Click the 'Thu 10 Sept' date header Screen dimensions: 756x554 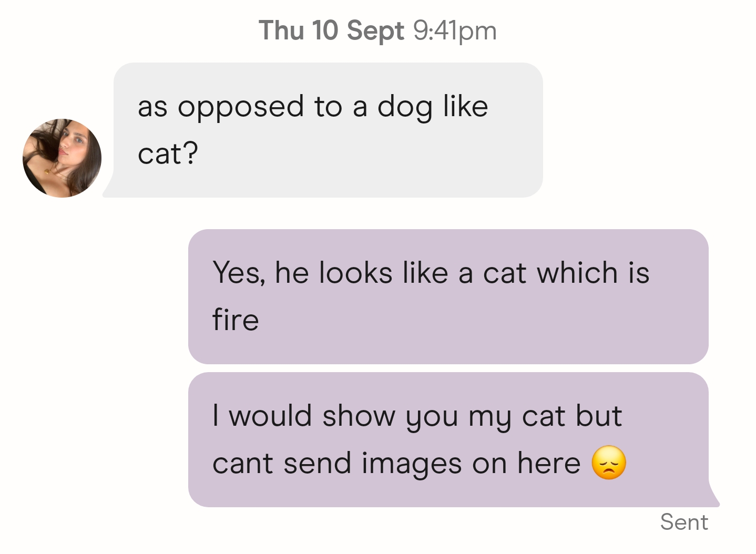coord(331,30)
